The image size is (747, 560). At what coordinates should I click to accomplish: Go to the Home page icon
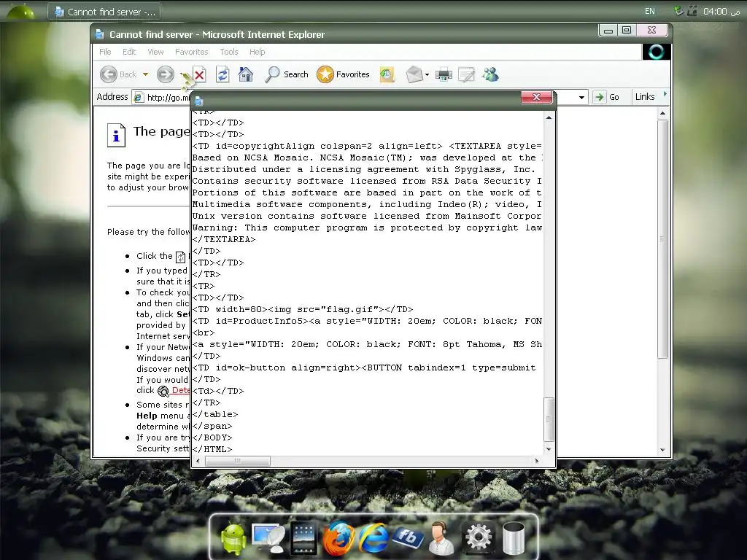click(x=245, y=74)
